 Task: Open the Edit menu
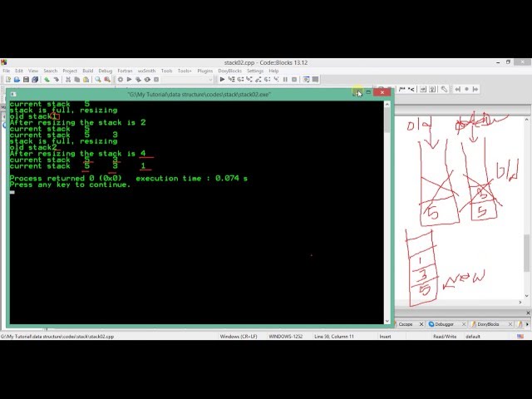(19, 71)
